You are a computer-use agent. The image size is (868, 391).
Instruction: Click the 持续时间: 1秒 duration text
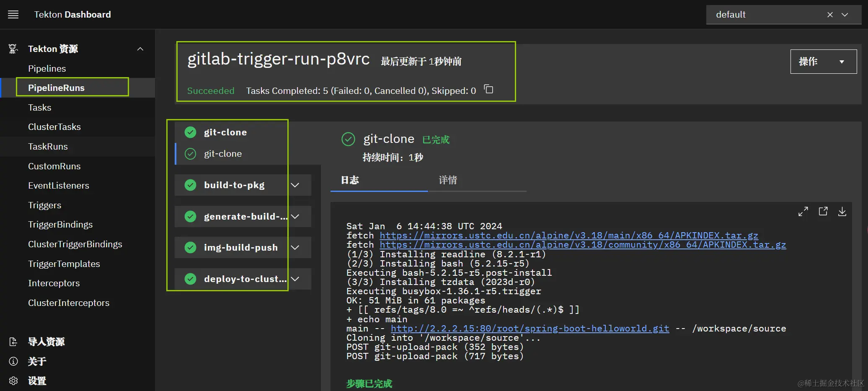pos(393,157)
